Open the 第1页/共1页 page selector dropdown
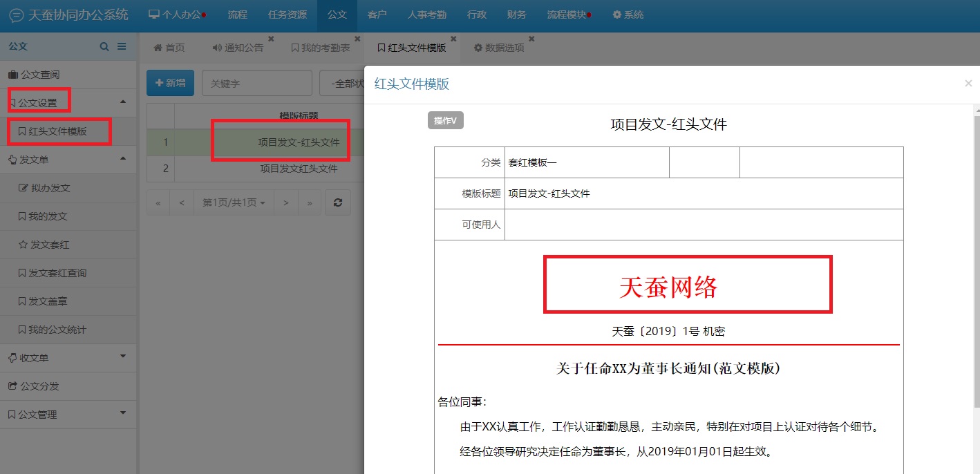The height and width of the screenshot is (474, 980). pyautogui.click(x=234, y=202)
